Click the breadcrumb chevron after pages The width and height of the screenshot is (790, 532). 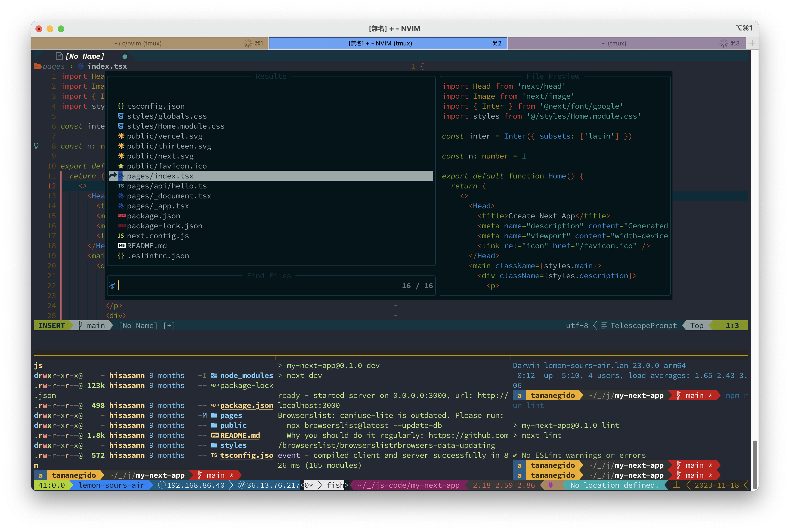click(72, 66)
